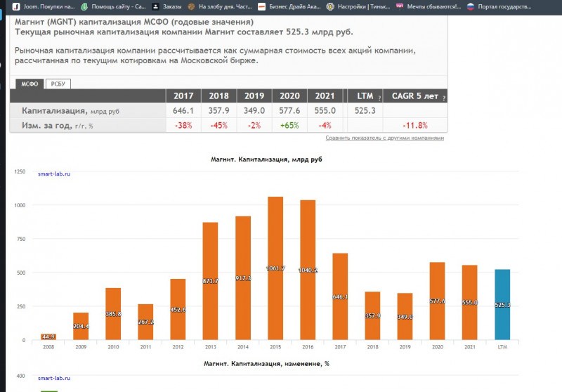562x392 pixels.
Task: Open the 'Бизнес Драйв Ака...' bookmark
Action: point(289,6)
